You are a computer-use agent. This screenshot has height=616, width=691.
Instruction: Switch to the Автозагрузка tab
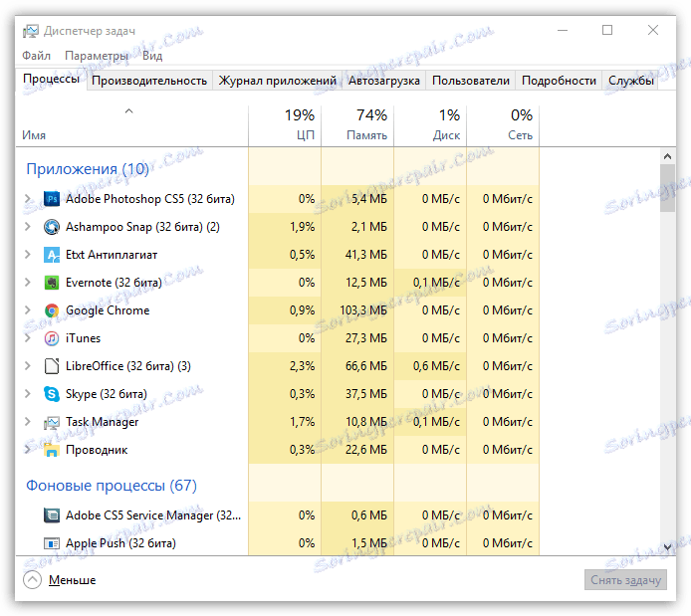[x=384, y=81]
